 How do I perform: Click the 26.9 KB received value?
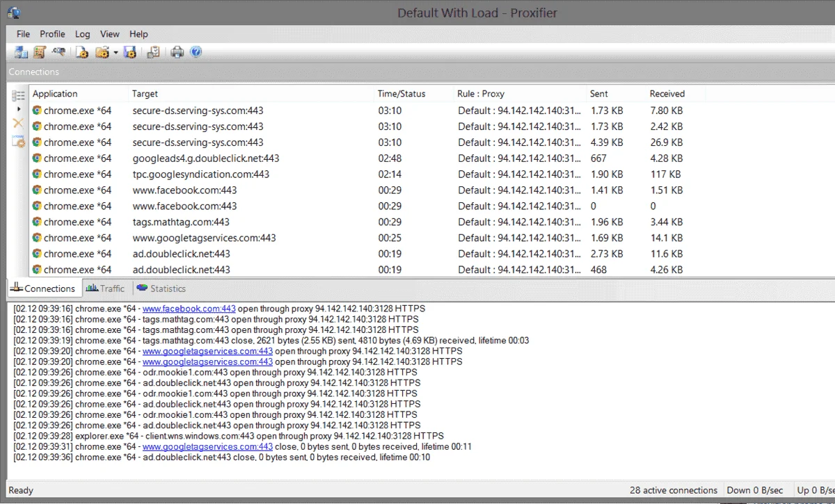(x=667, y=143)
